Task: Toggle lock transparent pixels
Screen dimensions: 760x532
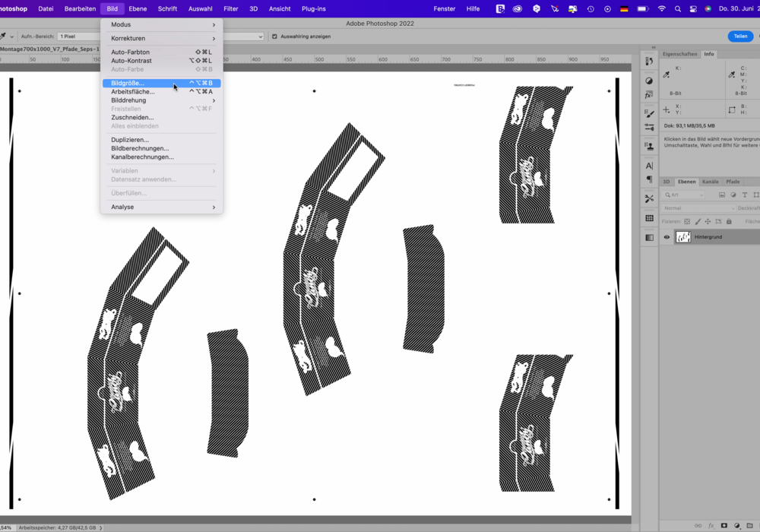Action: (687, 221)
